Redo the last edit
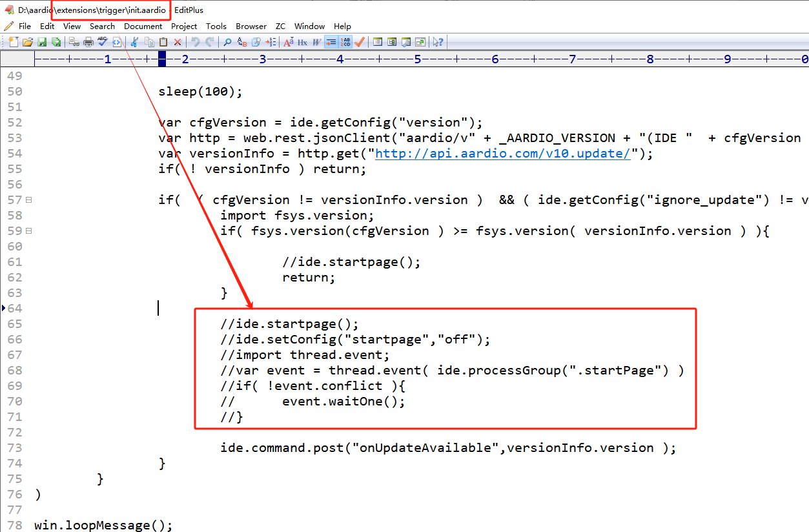The width and height of the screenshot is (809, 532). pos(210,42)
